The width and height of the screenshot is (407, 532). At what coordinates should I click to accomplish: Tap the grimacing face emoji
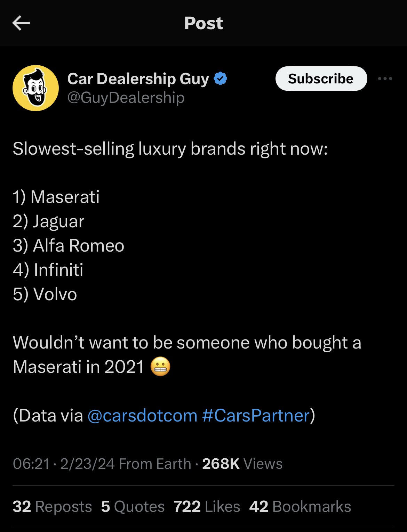(160, 367)
